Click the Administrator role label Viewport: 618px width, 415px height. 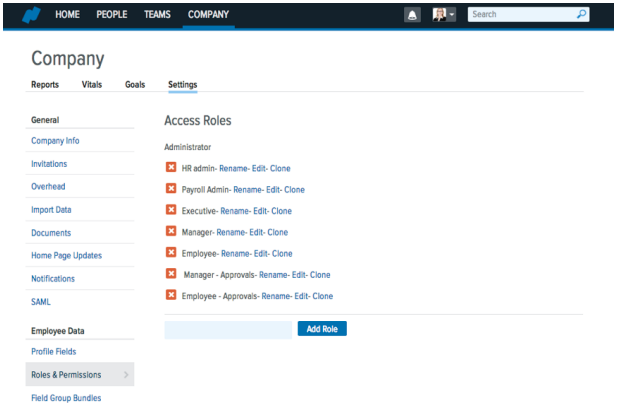(188, 147)
